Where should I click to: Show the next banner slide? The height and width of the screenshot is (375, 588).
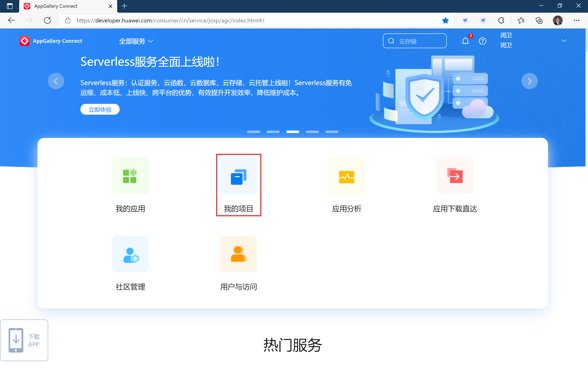click(529, 81)
